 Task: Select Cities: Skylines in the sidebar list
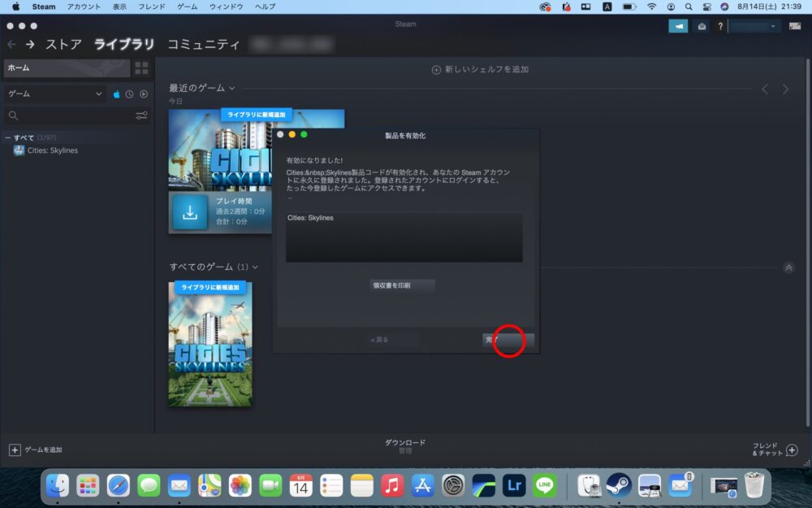point(52,150)
